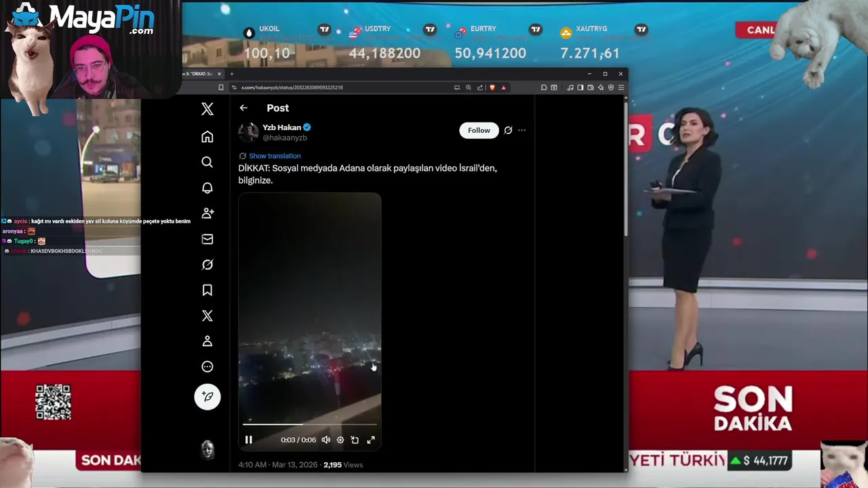Go back with the Post arrow
This screenshot has width=868, height=488.
tap(243, 108)
